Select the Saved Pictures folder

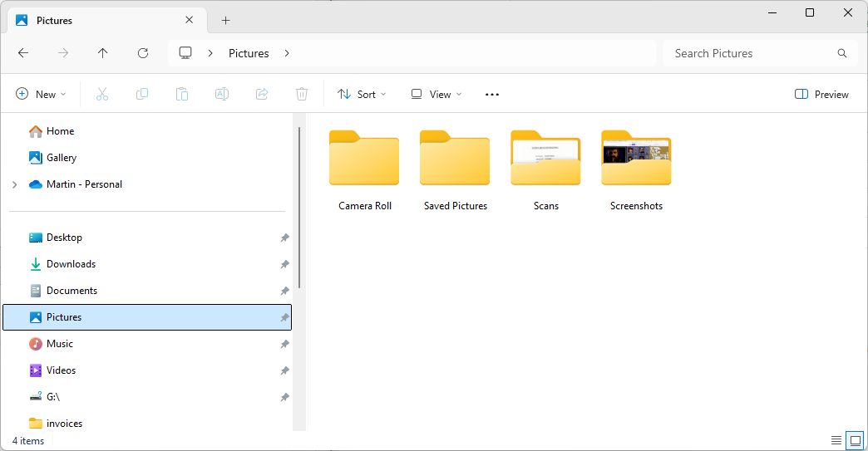pos(455,171)
